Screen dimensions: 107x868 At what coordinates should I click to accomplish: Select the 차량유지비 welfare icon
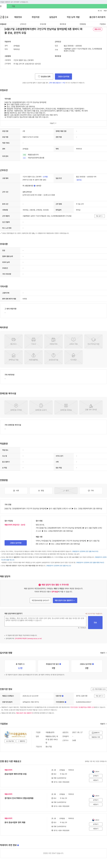tap(53, 341)
